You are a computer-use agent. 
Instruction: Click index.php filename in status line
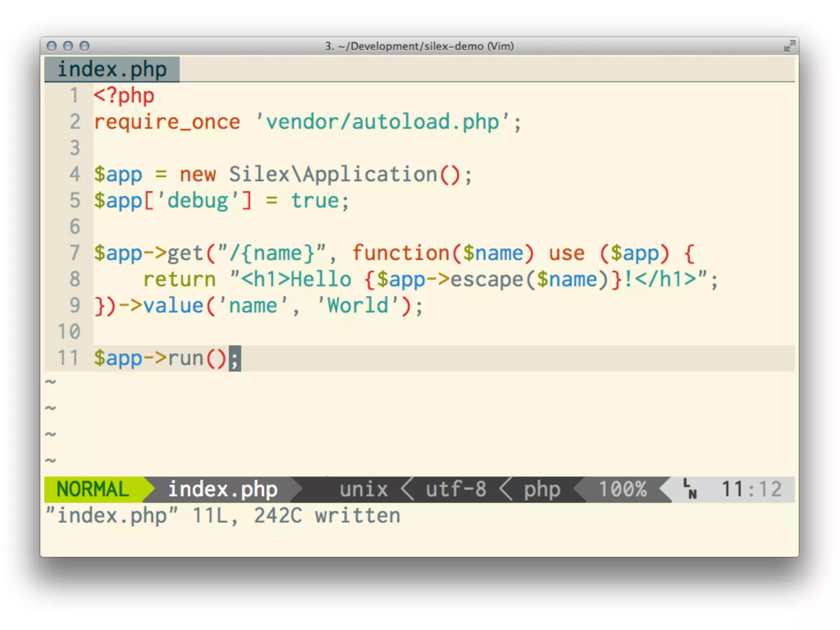click(223, 489)
